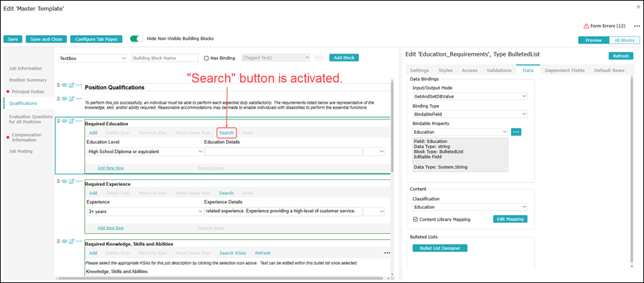
Task: Open the Classification dropdown
Action: pos(470,207)
